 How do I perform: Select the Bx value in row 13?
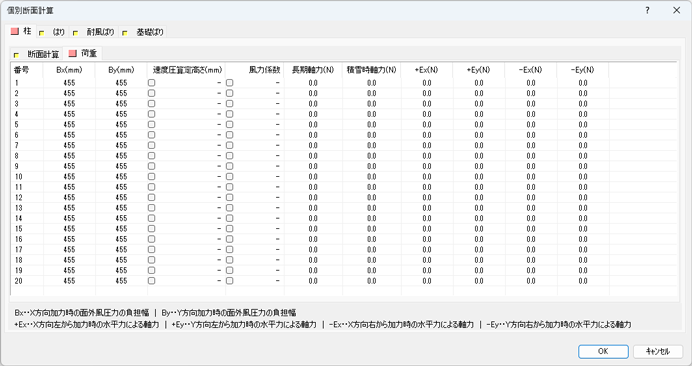click(69, 208)
